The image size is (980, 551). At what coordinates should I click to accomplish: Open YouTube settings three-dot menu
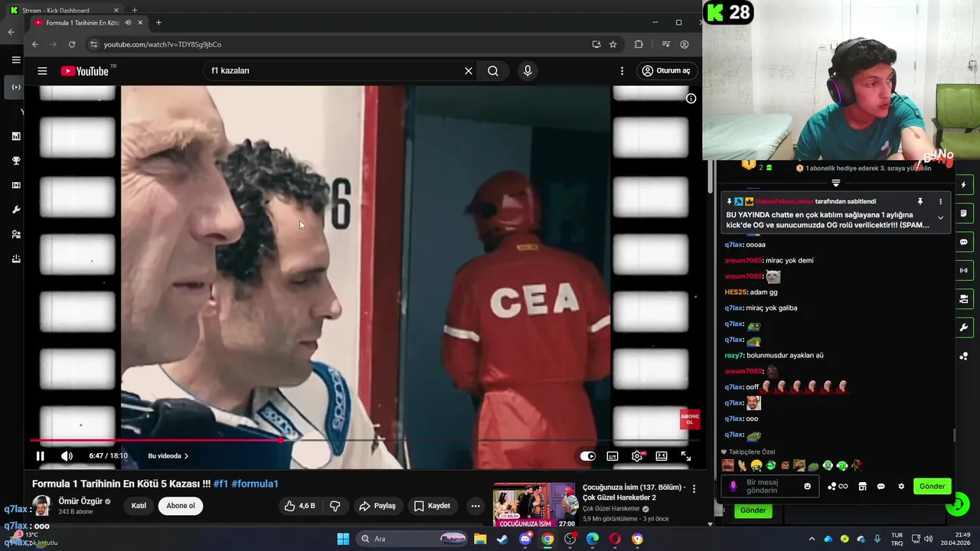click(x=622, y=71)
